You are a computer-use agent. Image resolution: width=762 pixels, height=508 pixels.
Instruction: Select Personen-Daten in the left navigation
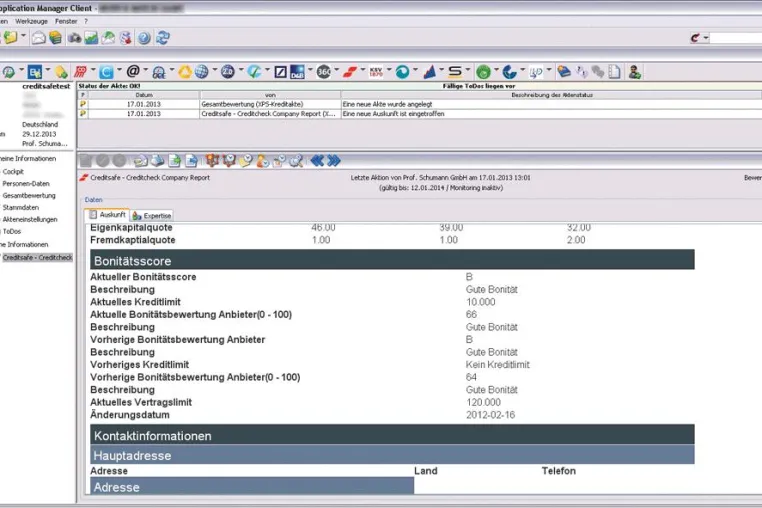pyautogui.click(x=26, y=184)
